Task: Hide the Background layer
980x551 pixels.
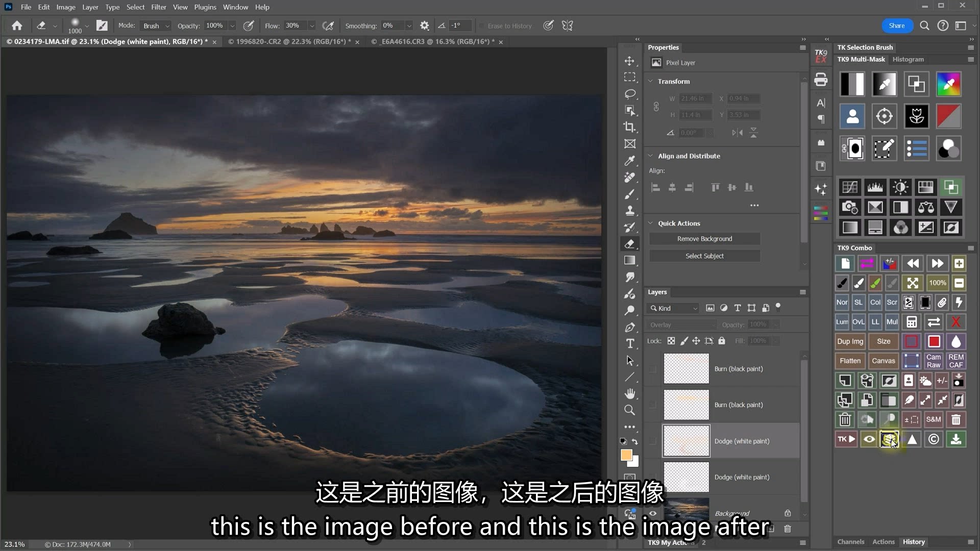Action: 653,513
